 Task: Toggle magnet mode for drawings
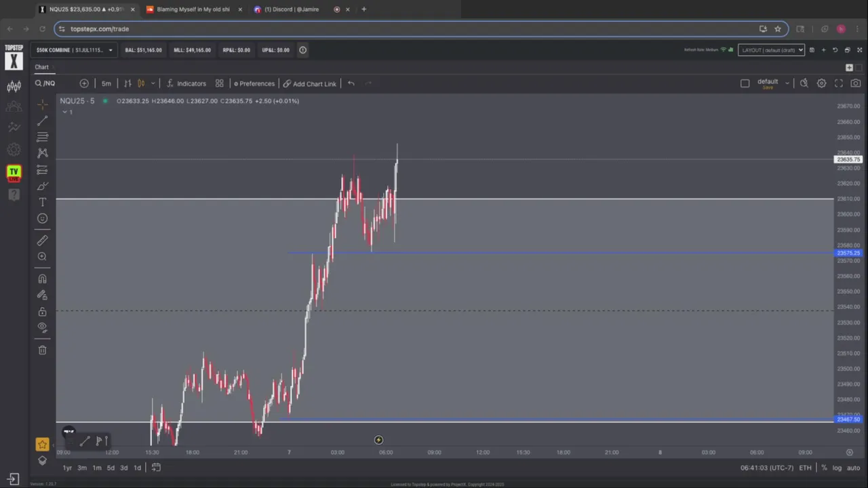pyautogui.click(x=42, y=279)
